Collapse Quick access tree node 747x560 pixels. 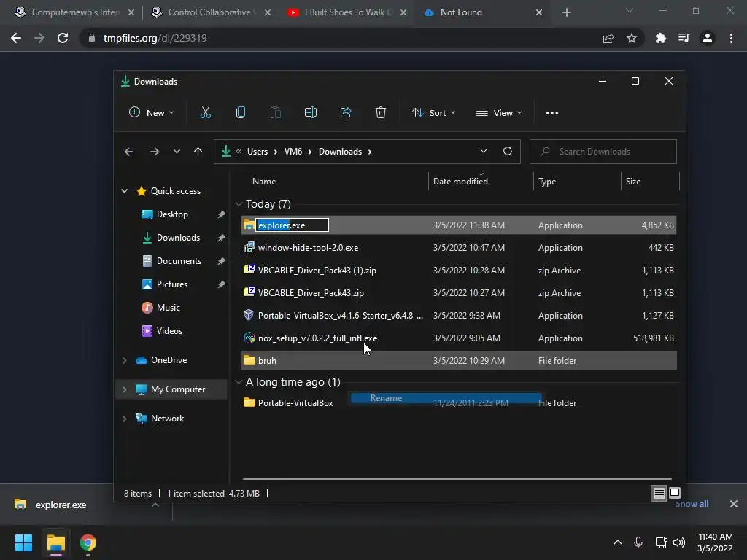[124, 191]
